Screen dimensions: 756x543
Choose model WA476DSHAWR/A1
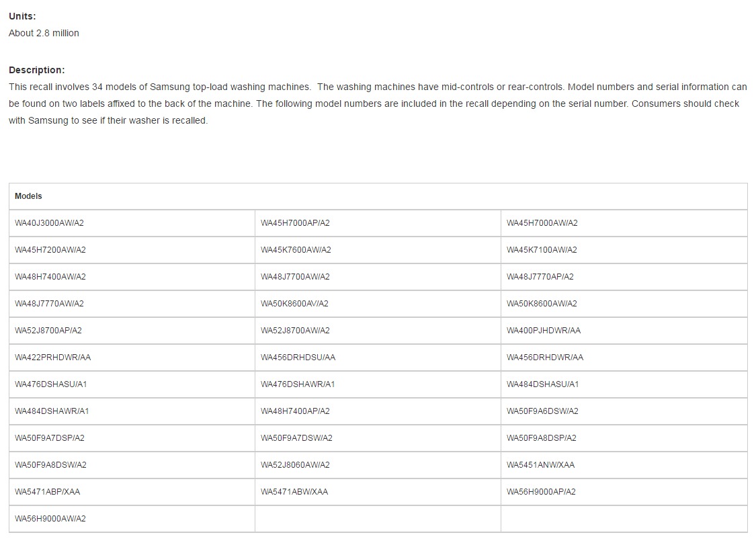tap(298, 384)
